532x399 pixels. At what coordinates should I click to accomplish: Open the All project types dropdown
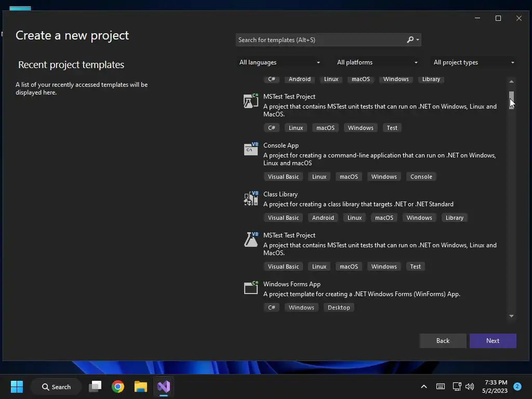[474, 62]
